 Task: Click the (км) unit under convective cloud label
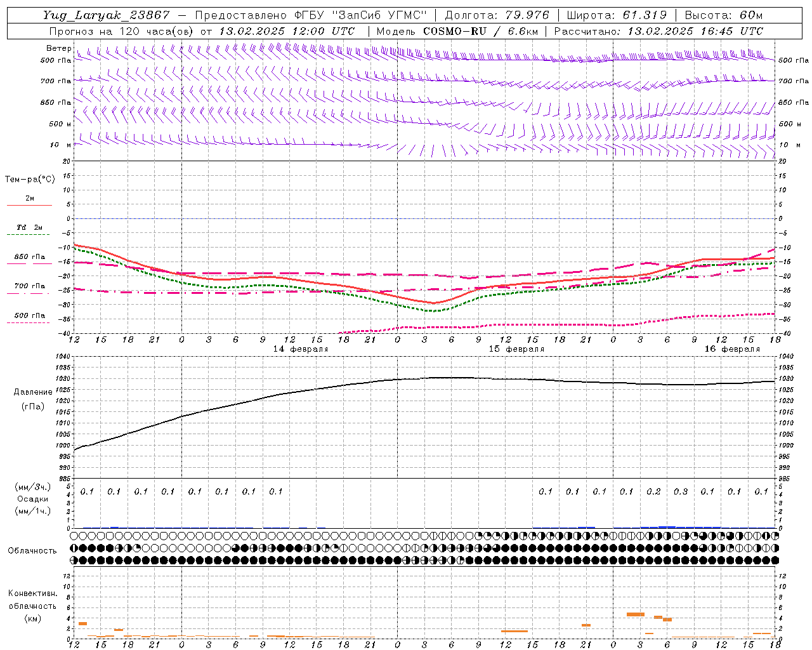tap(33, 618)
